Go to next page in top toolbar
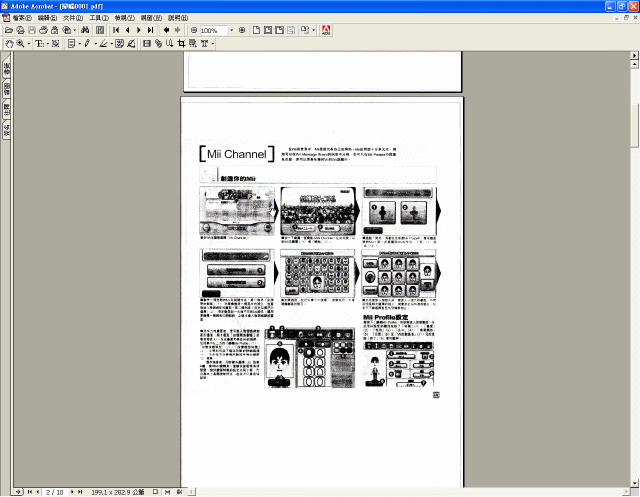The image size is (640, 497). [x=139, y=30]
